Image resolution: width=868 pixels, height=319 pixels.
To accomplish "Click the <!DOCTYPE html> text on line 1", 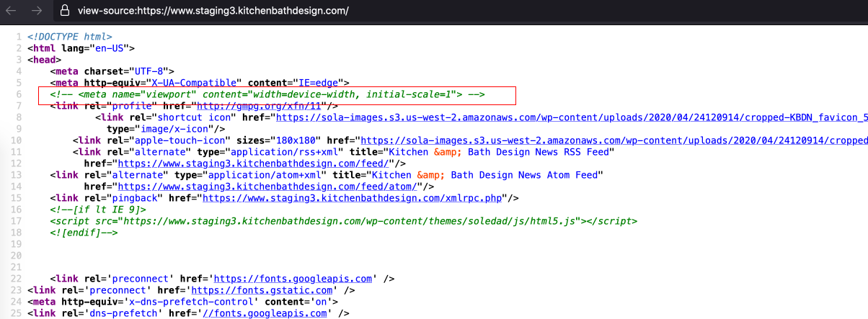I will 70,37.
